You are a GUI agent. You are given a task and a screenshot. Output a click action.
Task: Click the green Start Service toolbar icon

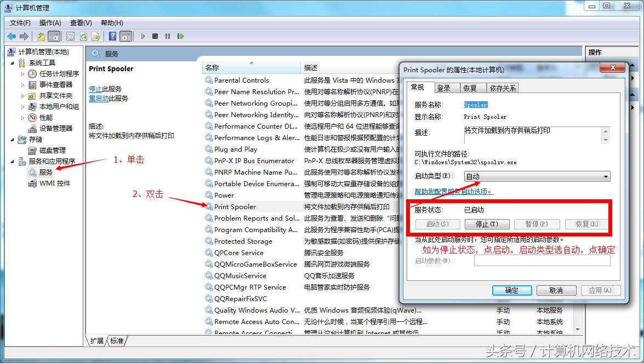click(144, 36)
